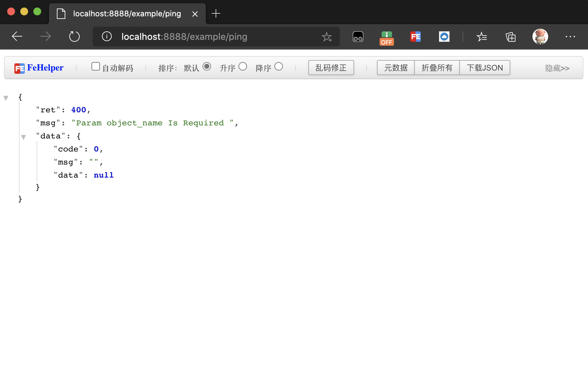Image resolution: width=588 pixels, height=365 pixels.
Task: Go back to the previous page
Action: (17, 36)
